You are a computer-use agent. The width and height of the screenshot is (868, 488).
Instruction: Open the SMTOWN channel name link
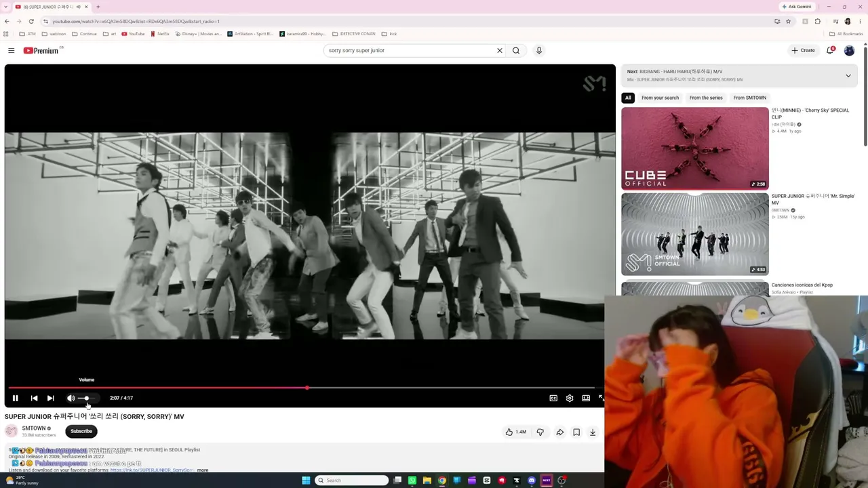point(34,428)
